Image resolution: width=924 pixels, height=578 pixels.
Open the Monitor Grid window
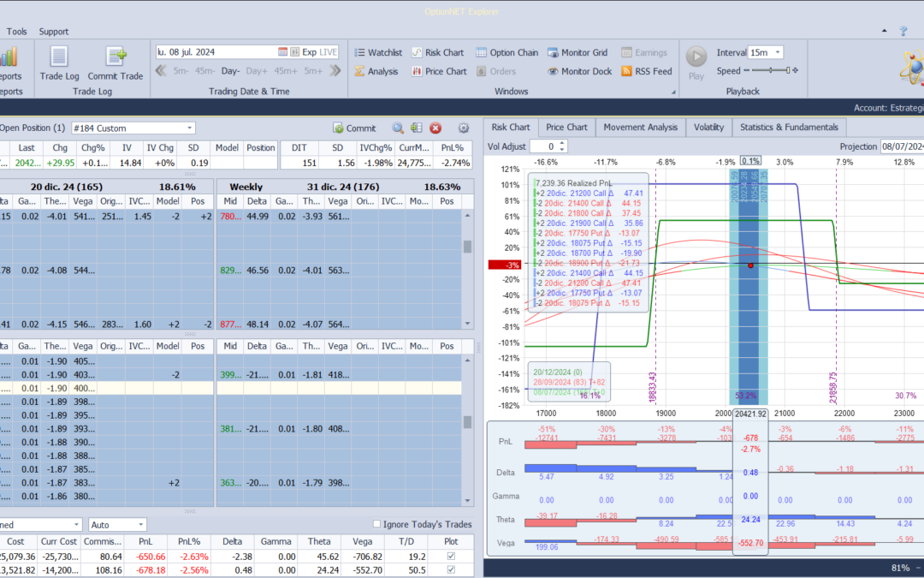[577, 52]
